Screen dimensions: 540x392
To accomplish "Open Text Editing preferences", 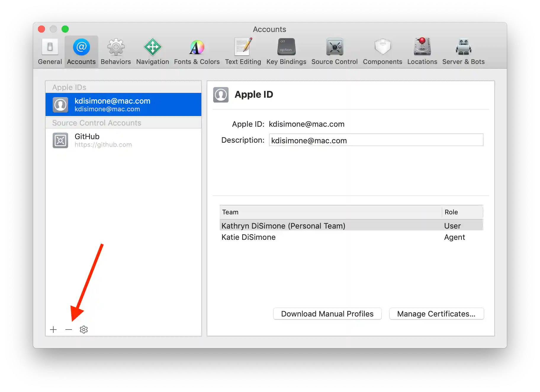I will coord(243,52).
